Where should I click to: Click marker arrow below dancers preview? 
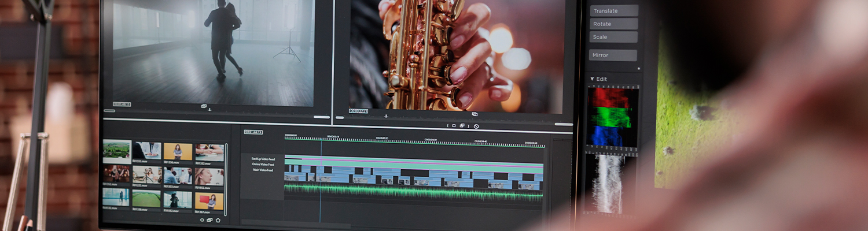209,110
